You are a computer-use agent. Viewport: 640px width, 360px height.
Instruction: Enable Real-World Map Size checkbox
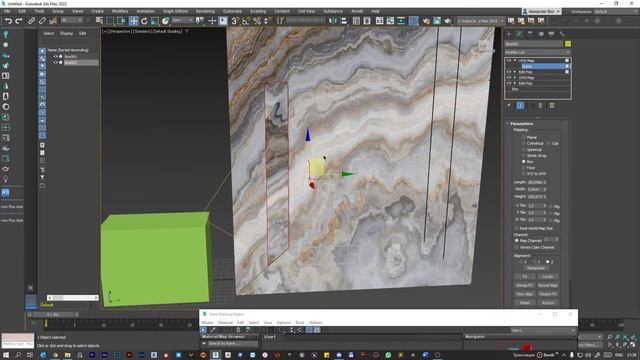tap(517, 229)
